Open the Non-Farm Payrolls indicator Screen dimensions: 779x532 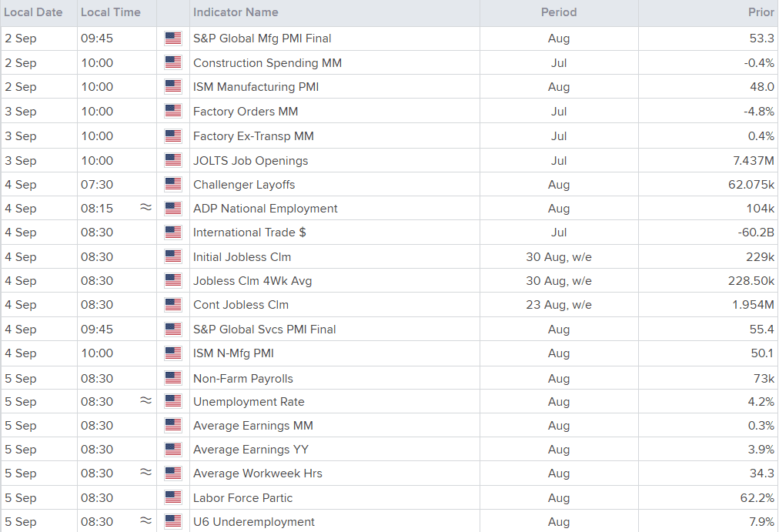242,378
